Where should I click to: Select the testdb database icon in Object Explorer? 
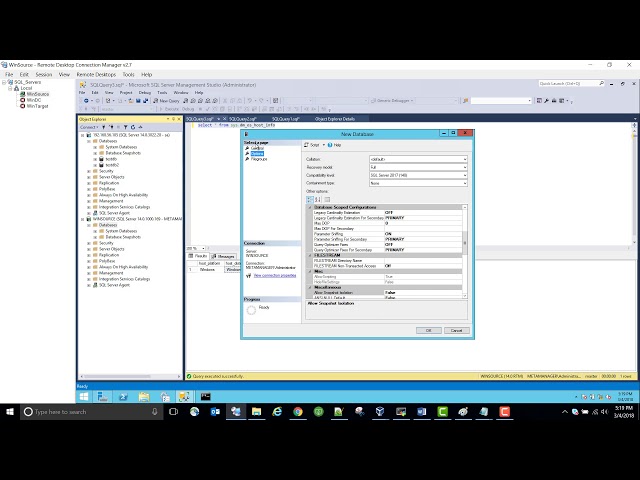click(102, 159)
